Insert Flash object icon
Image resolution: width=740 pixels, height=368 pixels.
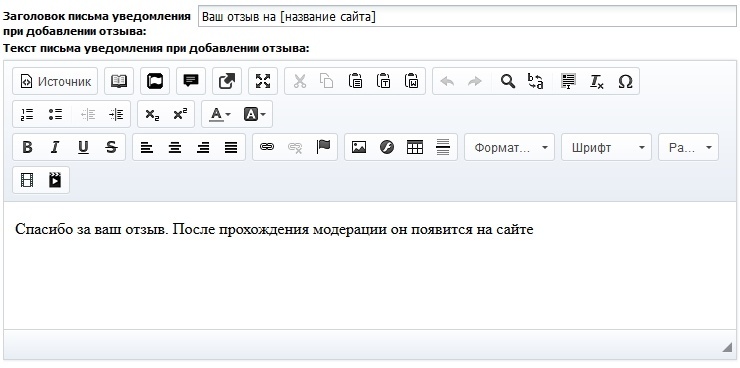coord(387,147)
